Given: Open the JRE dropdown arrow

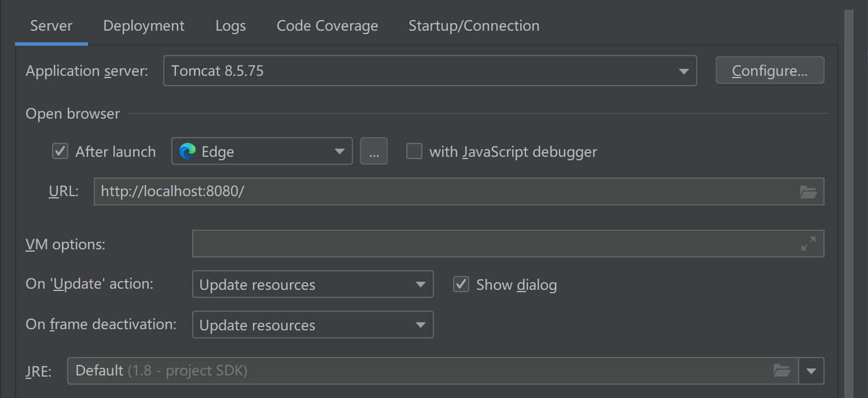Looking at the screenshot, I should click(x=811, y=371).
